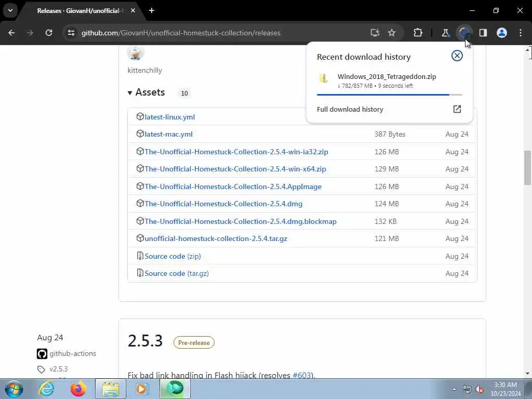532x399 pixels.
Task: Click the zip file icon beside Source code (zip)
Action: [x=140, y=256]
